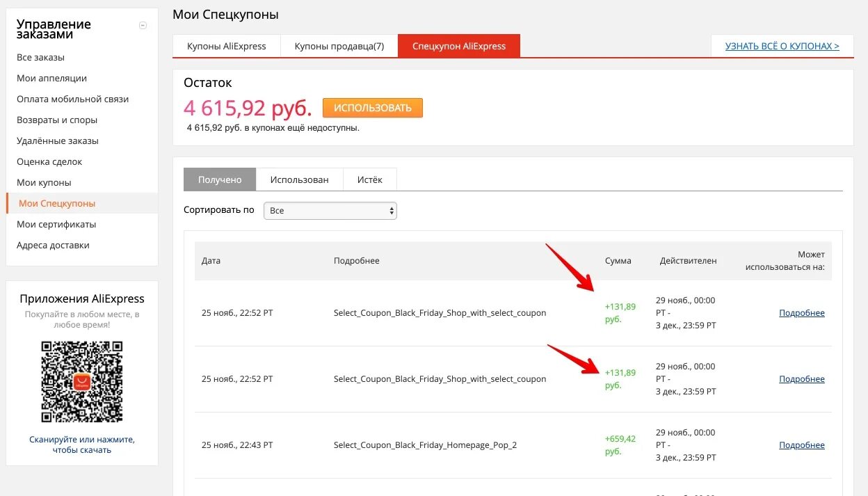Click the Остаток label
Image resolution: width=868 pixels, height=496 pixels.
click(208, 83)
